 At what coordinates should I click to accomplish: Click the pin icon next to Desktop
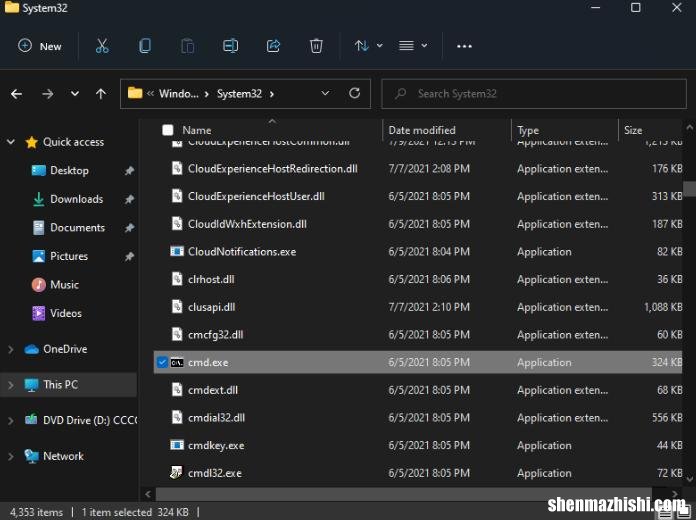click(x=129, y=171)
